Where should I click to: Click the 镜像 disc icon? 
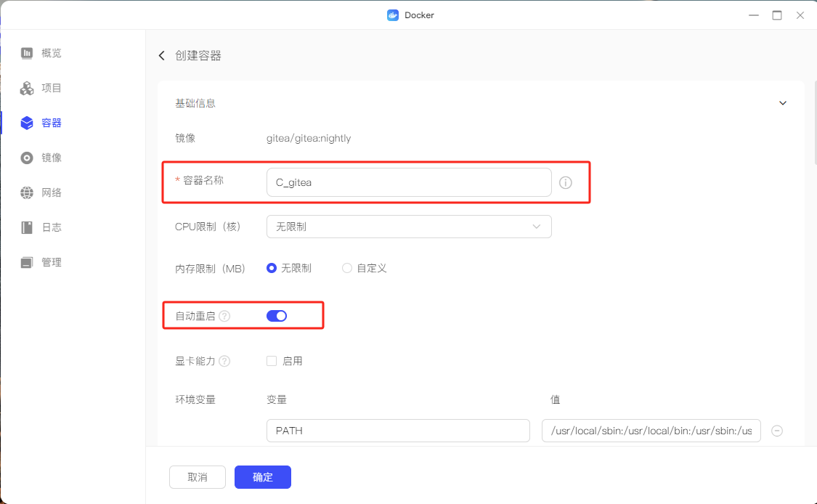[27, 158]
